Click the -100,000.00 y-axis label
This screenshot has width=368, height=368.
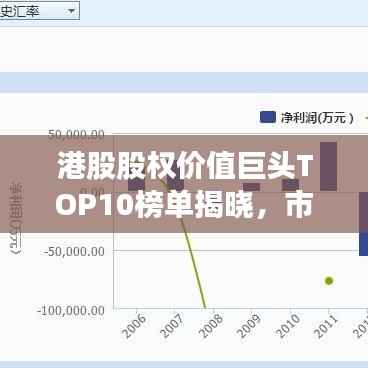tap(71, 311)
